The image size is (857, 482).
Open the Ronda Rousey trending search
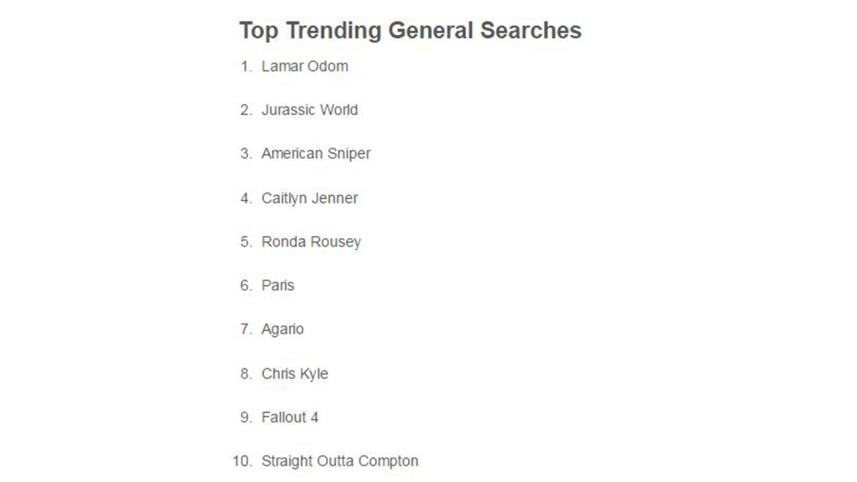click(x=311, y=242)
